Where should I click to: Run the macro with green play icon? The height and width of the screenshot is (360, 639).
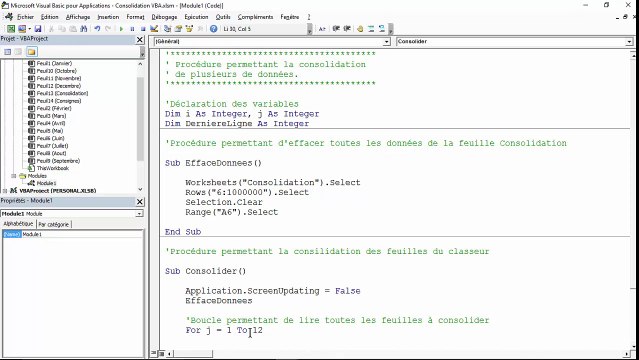click(121, 29)
